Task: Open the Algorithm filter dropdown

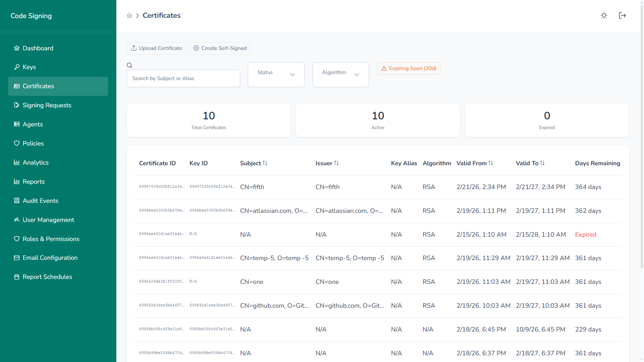Action: click(340, 74)
